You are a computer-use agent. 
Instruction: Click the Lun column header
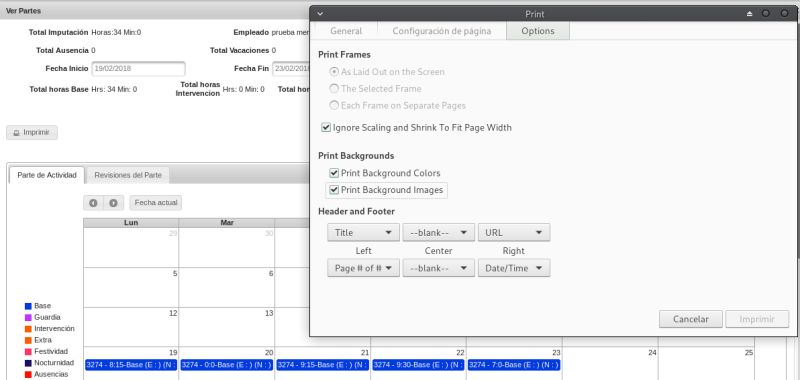131,223
